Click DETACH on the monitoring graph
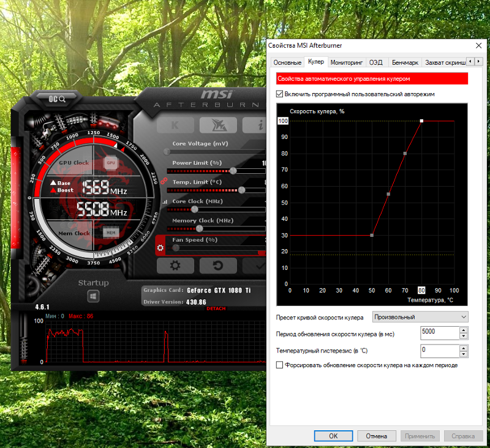The image size is (490, 448). pyautogui.click(x=216, y=308)
